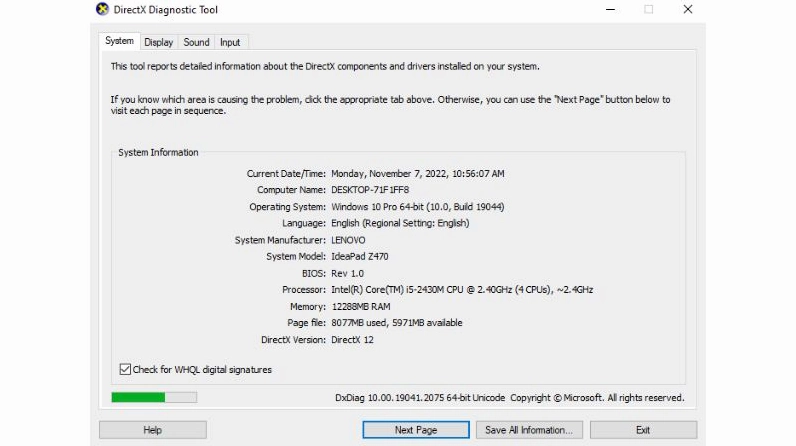
Task: Click the green progress bar
Action: coord(139,397)
